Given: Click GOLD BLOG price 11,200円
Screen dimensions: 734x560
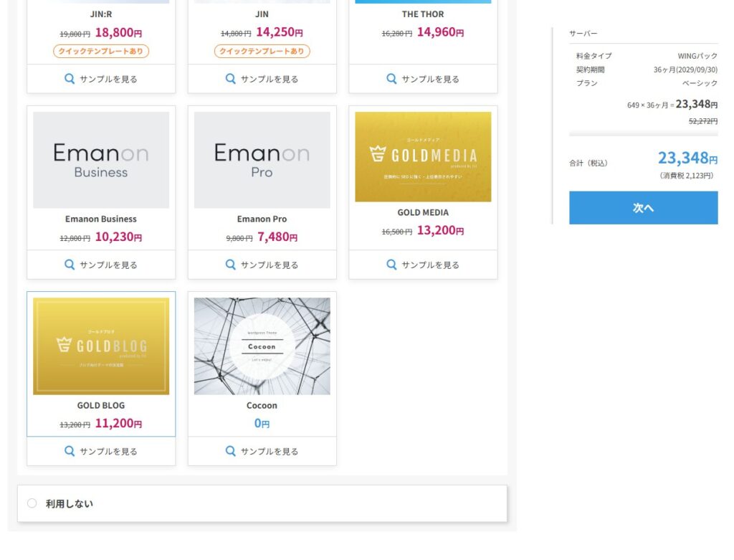Looking at the screenshot, I should (118, 423).
